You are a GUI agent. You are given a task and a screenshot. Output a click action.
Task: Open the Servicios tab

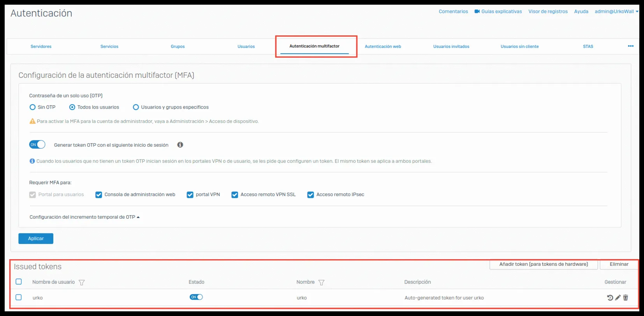coord(109,46)
